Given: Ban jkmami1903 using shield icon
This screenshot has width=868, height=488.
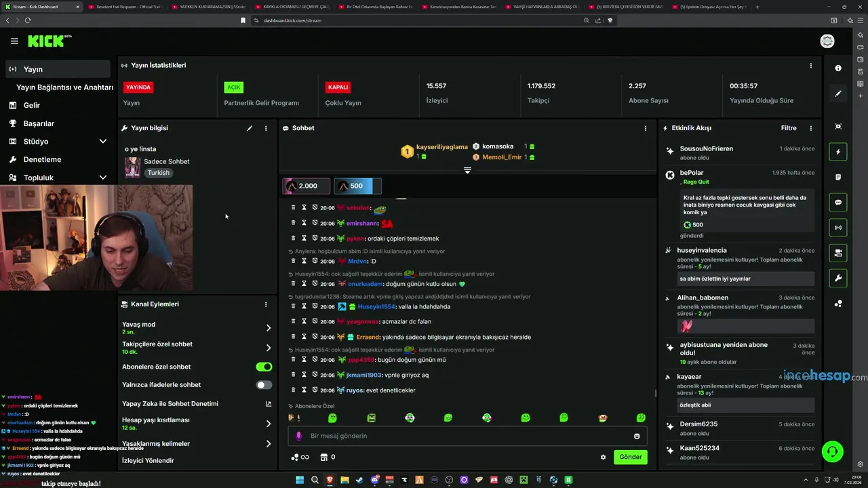Looking at the screenshot, I should (x=315, y=375).
